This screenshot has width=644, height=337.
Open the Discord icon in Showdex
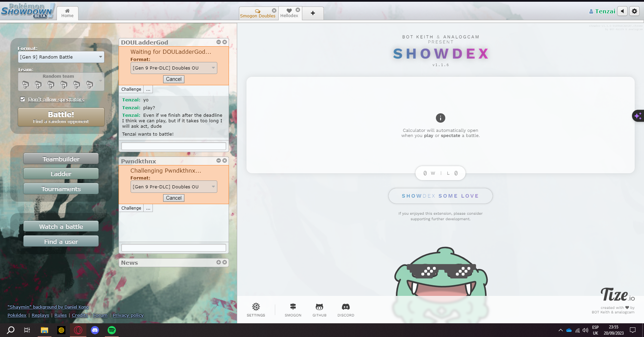click(x=345, y=307)
